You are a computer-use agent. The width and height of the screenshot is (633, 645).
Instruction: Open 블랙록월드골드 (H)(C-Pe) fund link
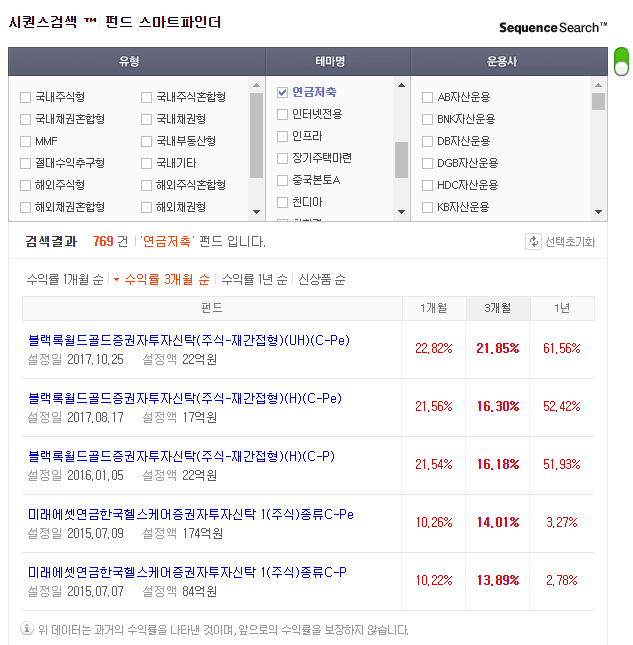click(x=185, y=398)
